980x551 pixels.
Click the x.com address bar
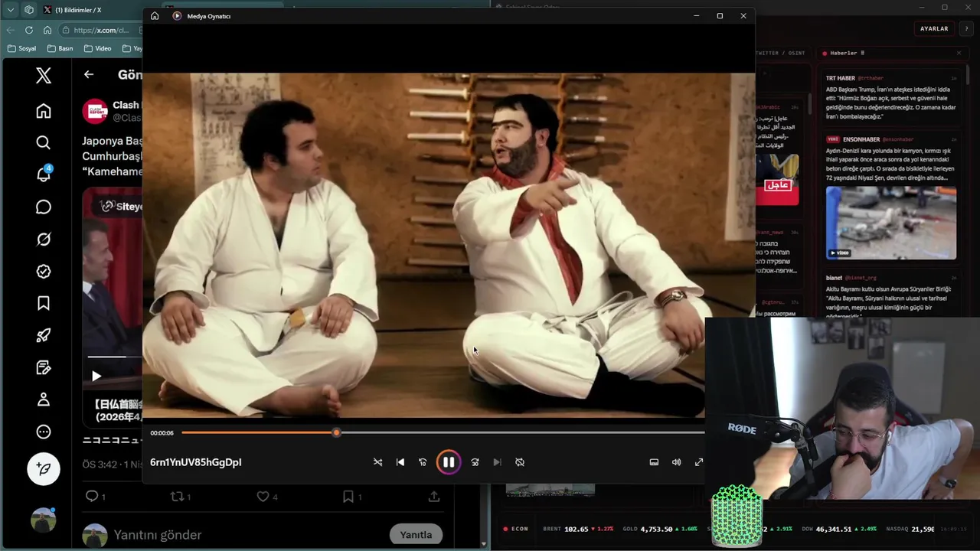101,30
